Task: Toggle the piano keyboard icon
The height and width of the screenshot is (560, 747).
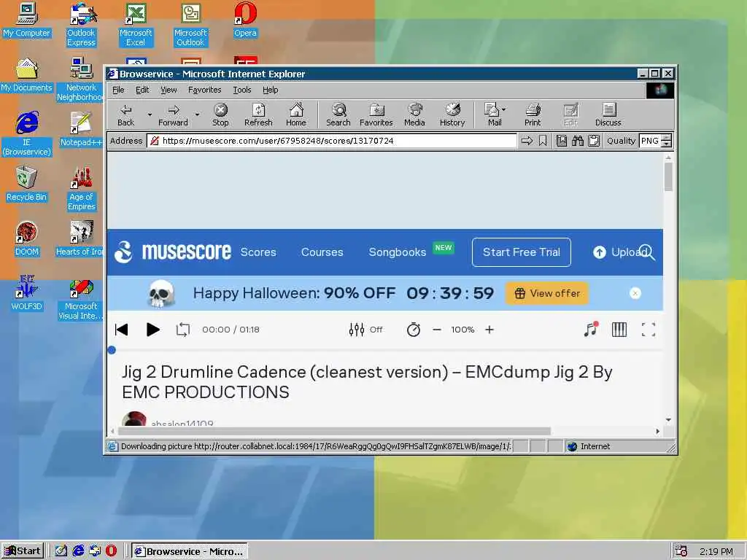Action: pyautogui.click(x=619, y=330)
